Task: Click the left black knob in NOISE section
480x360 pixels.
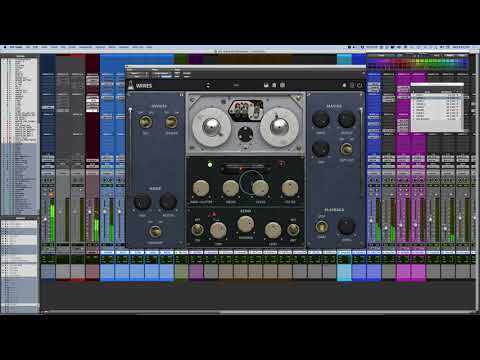Action: point(142,202)
